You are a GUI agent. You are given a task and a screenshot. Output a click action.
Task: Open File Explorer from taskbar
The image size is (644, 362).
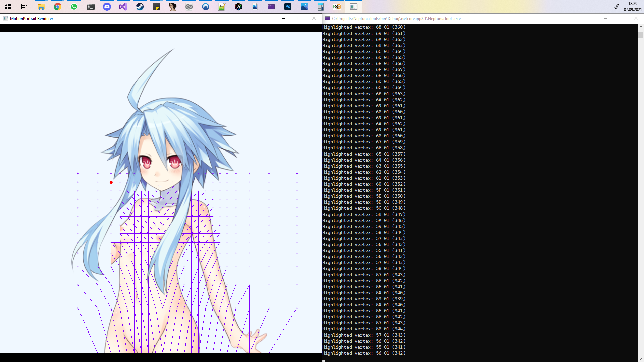(x=41, y=7)
